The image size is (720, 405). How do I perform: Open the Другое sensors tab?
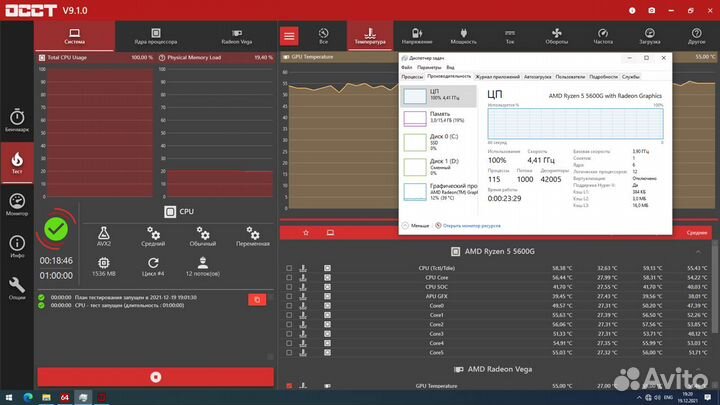tap(697, 36)
